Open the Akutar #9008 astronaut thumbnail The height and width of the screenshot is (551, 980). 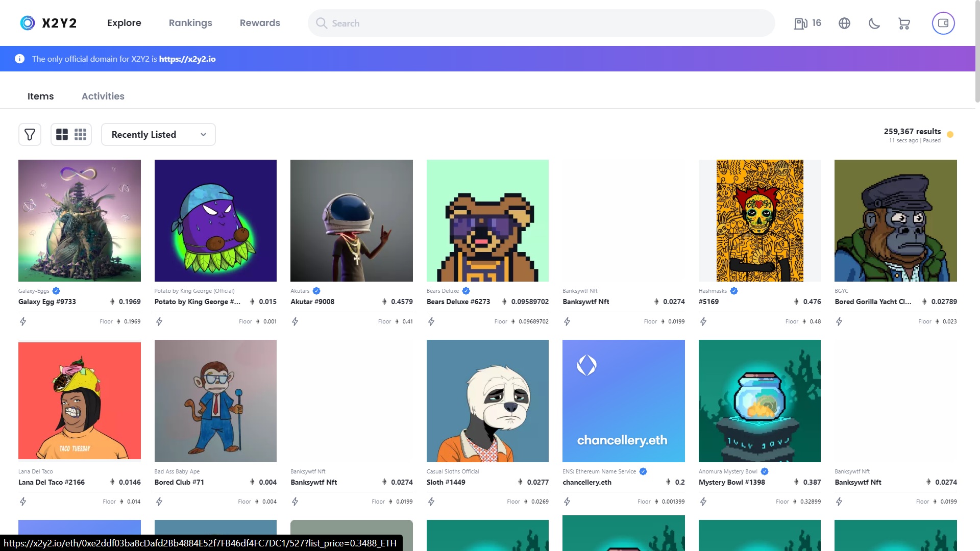pos(352,220)
